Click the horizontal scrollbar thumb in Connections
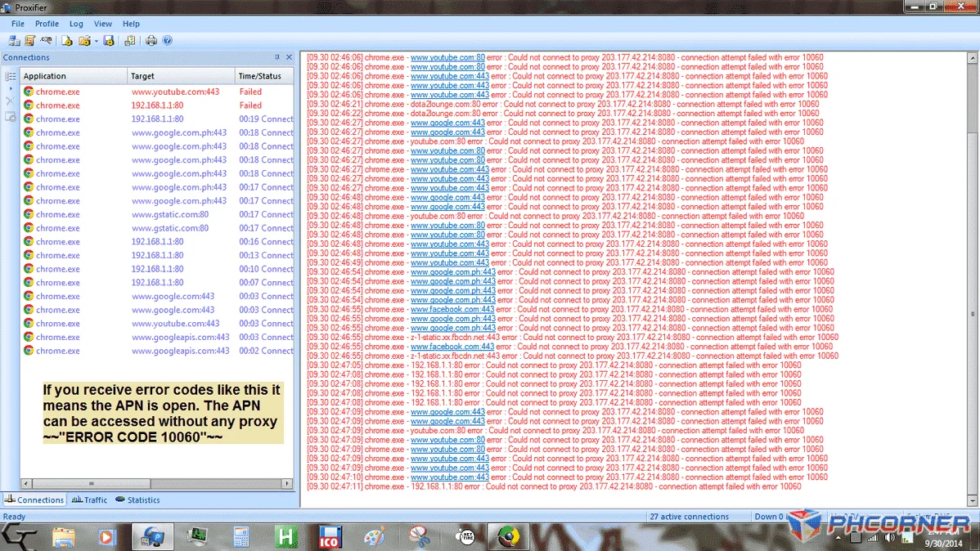This screenshot has width=980, height=551. coord(92,483)
